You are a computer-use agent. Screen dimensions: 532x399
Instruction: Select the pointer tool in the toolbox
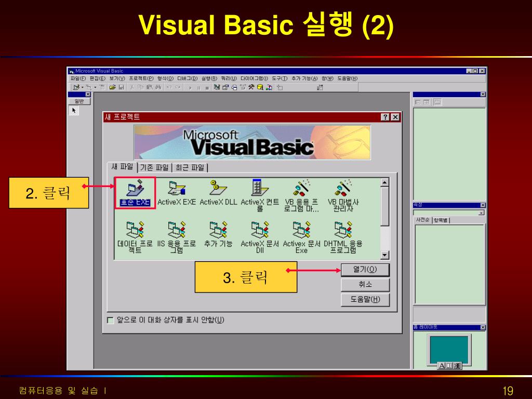[74, 111]
